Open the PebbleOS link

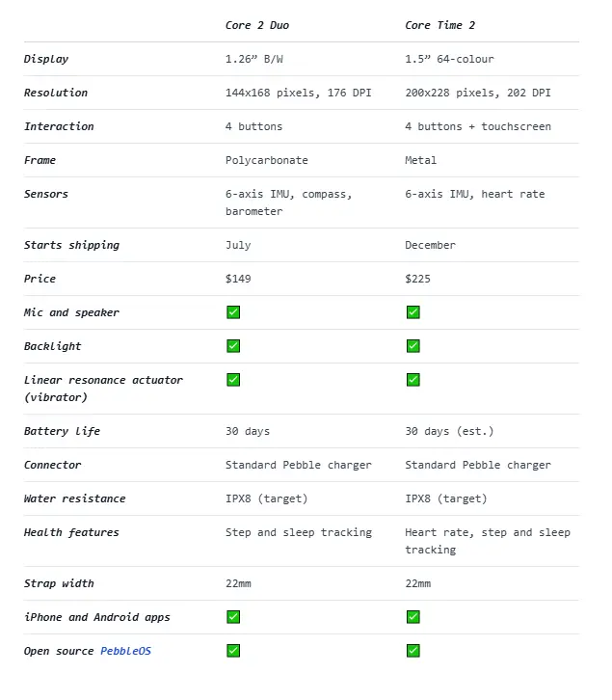pos(125,651)
